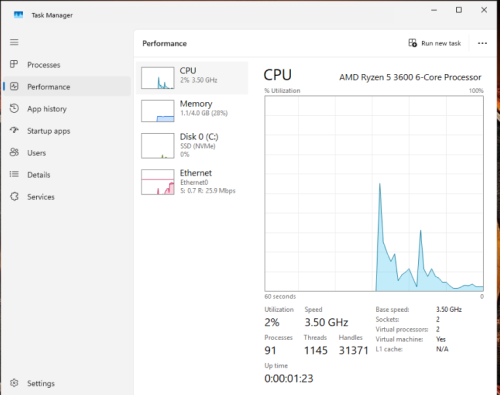Viewport: 500px width, 395px height.
Task: Click the Up time label
Action: pyautogui.click(x=276, y=366)
